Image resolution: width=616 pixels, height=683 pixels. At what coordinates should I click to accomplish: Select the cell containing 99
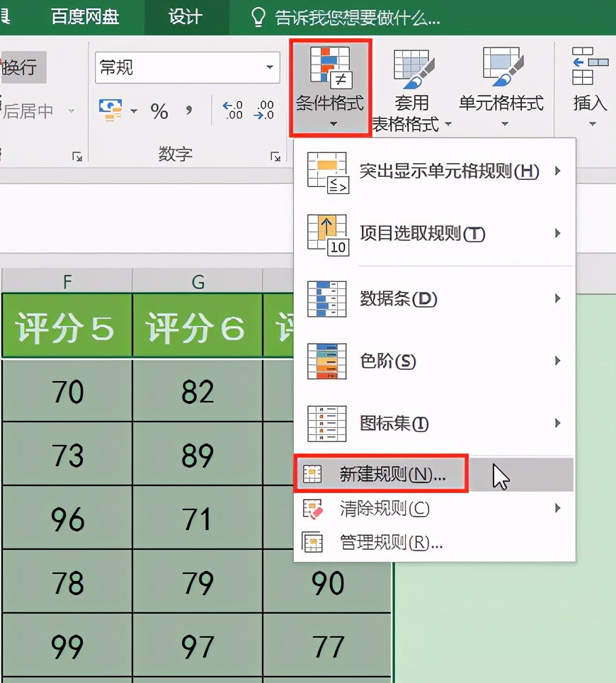tap(67, 645)
